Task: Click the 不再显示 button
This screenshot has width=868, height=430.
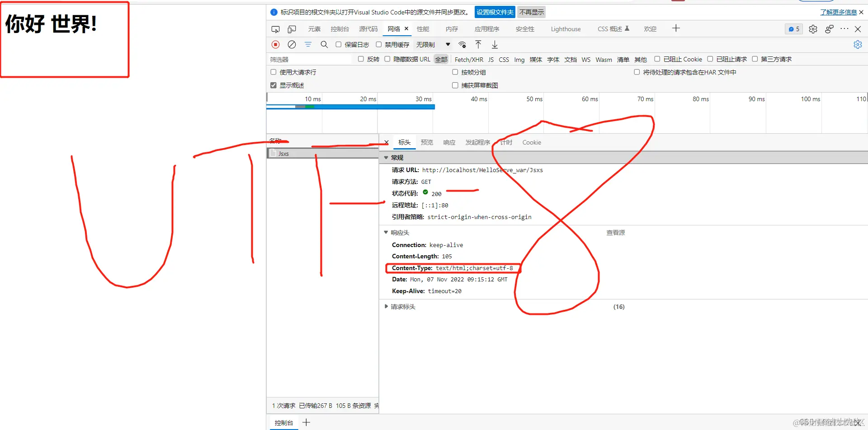Action: (532, 12)
